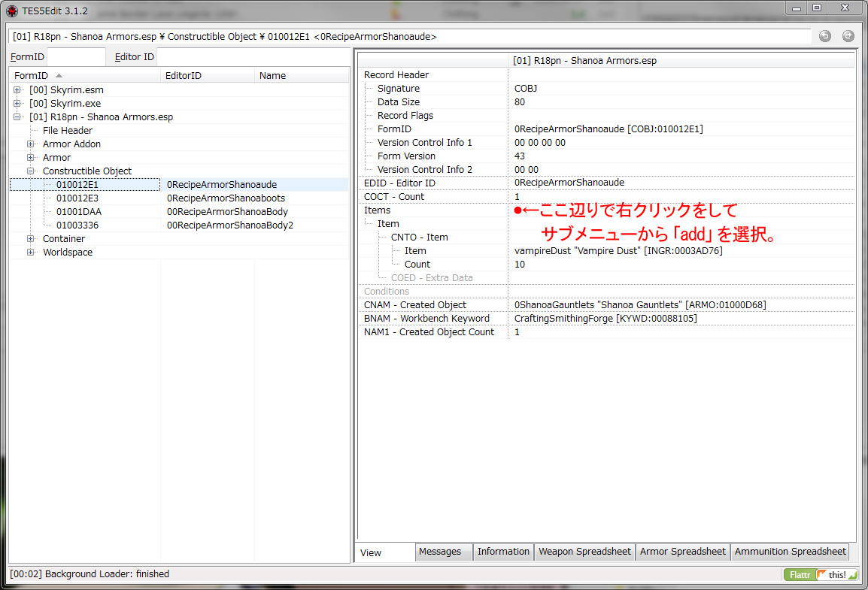Click the FormID value 0RecipeArmorShanoaude [COBJ:010012E1]
Screen dimensions: 868x590
click(609, 129)
